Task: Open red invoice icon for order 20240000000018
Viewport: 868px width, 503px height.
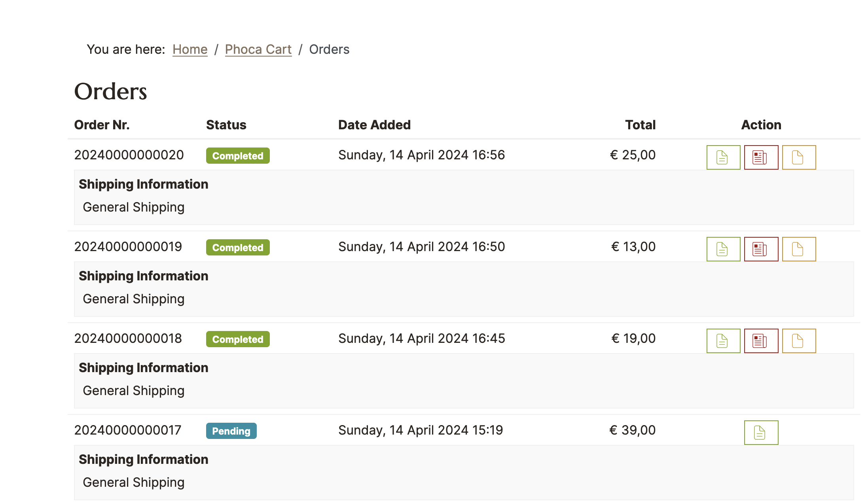Action: click(761, 341)
